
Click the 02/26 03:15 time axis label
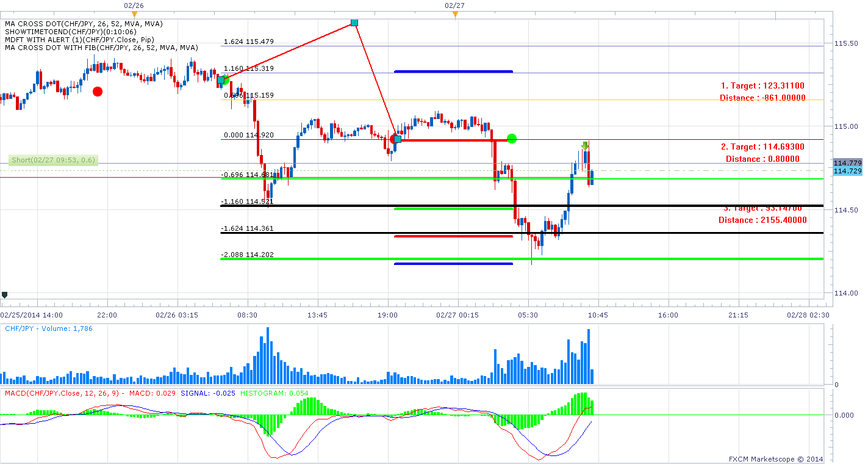coord(176,315)
